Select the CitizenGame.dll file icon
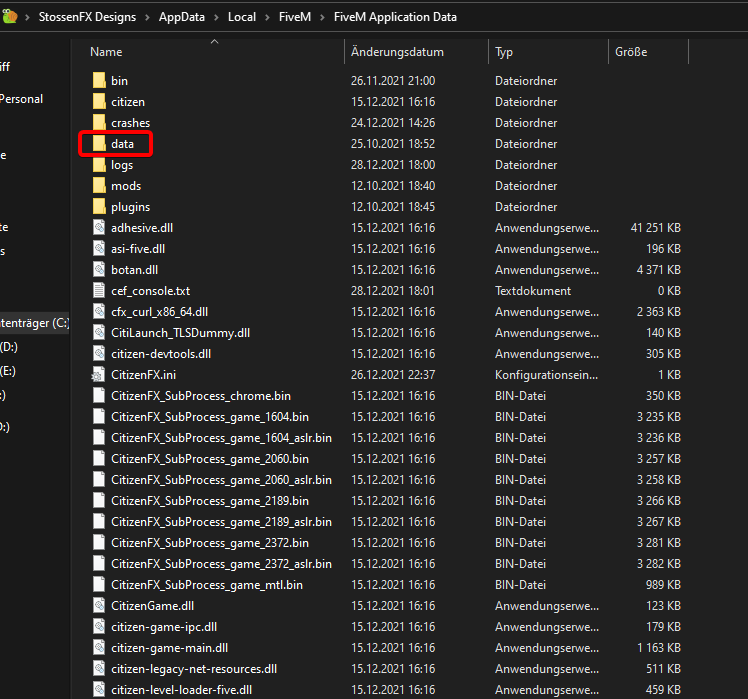The height and width of the screenshot is (699, 748). click(x=98, y=606)
